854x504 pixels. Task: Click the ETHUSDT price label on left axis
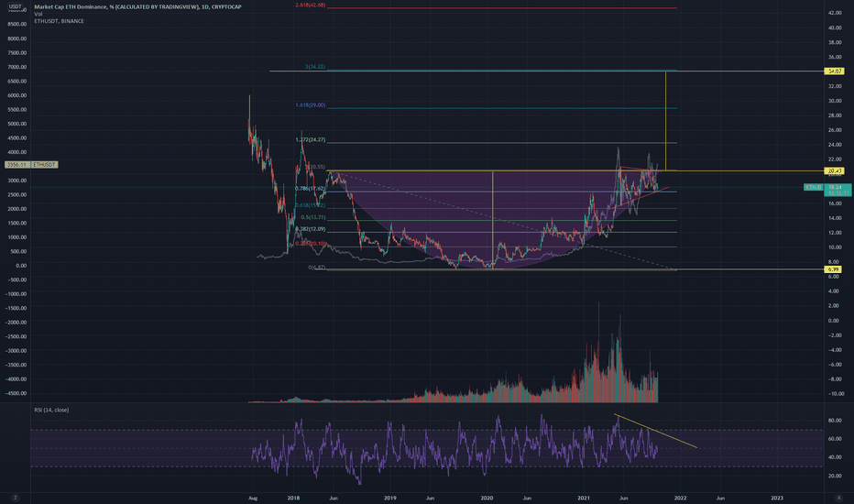31,165
